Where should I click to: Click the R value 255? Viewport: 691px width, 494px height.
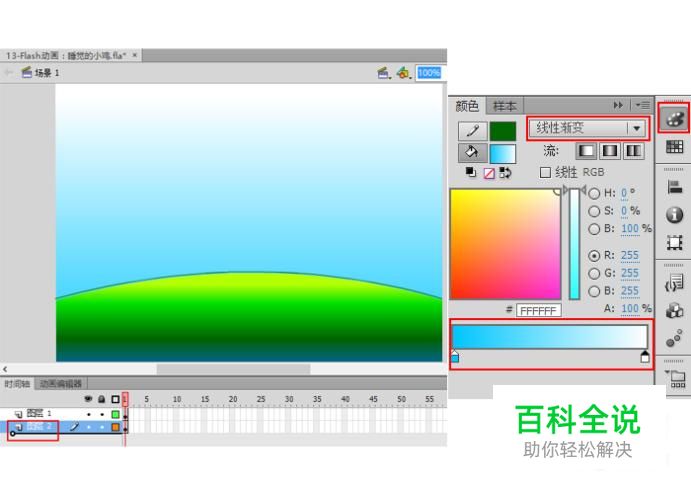630,255
